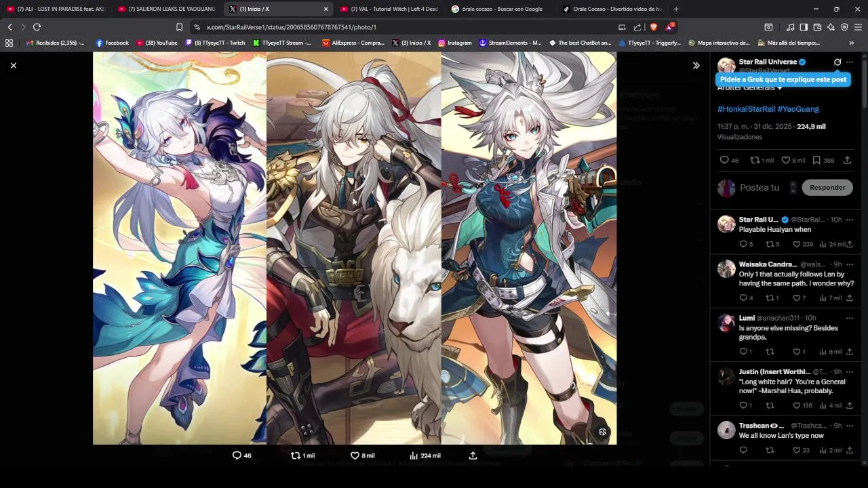Click the Responder button
The image size is (868, 488).
coord(827,188)
